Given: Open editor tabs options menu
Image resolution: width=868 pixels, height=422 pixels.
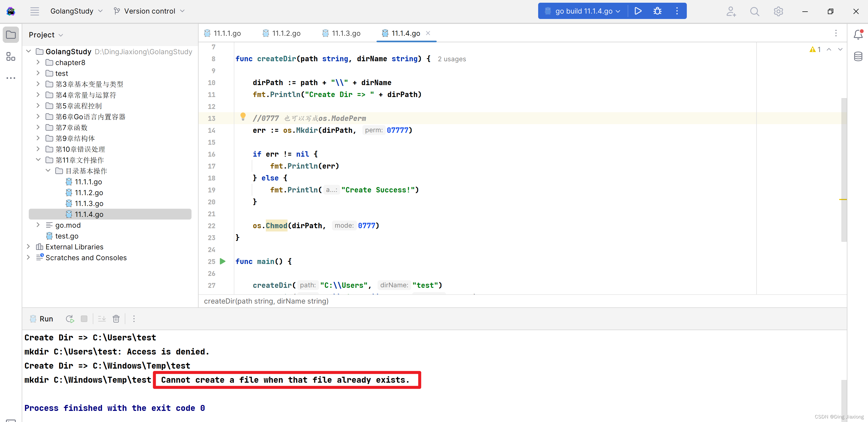Looking at the screenshot, I should pyautogui.click(x=836, y=33).
